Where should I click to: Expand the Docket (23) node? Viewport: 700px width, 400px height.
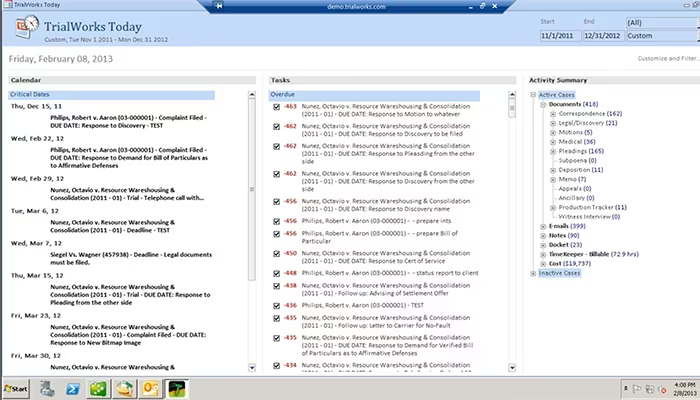click(x=543, y=245)
